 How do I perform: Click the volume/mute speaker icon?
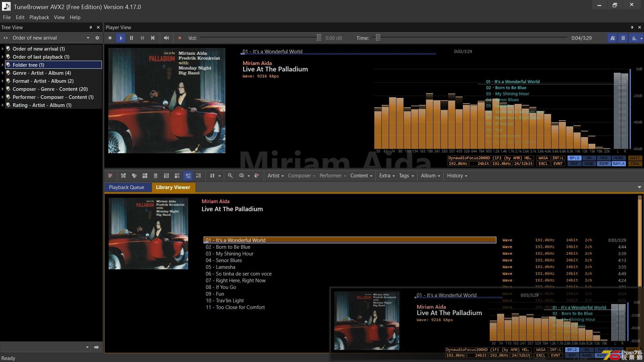(x=166, y=38)
